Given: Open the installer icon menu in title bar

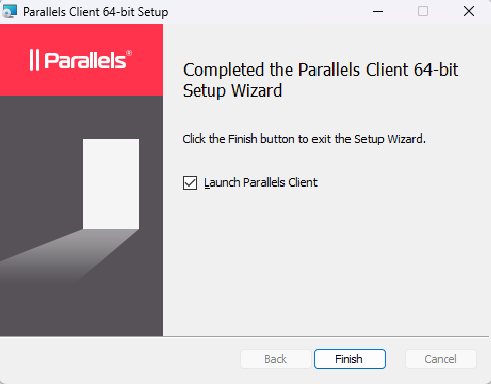Looking at the screenshot, I should [9, 11].
